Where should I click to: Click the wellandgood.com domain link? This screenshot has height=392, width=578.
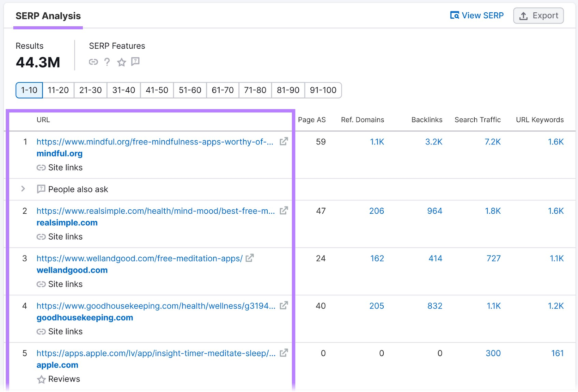pyautogui.click(x=72, y=270)
